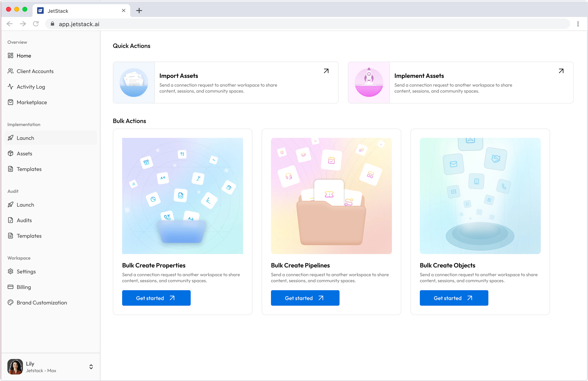Open the Home menu item
Image resolution: width=588 pixels, height=381 pixels.
click(x=51, y=56)
